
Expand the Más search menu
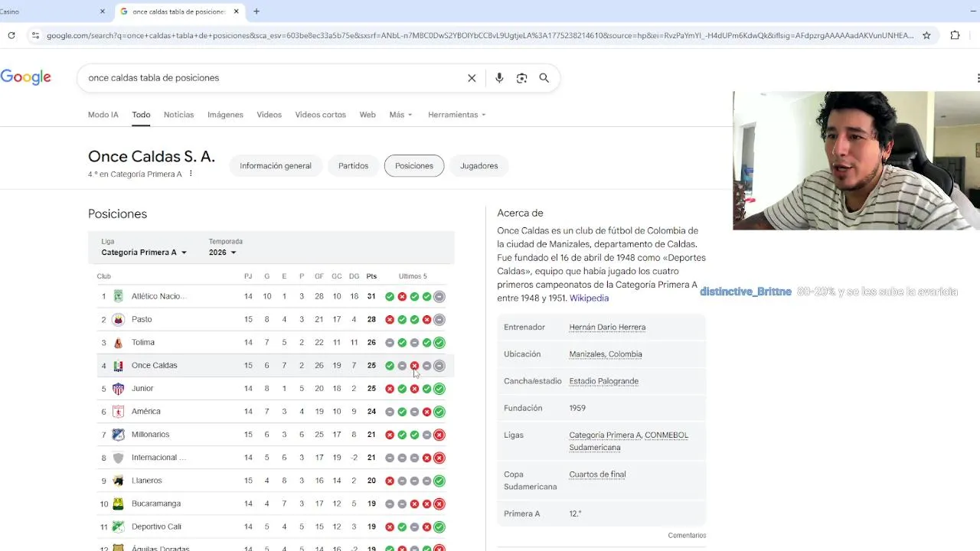(400, 115)
